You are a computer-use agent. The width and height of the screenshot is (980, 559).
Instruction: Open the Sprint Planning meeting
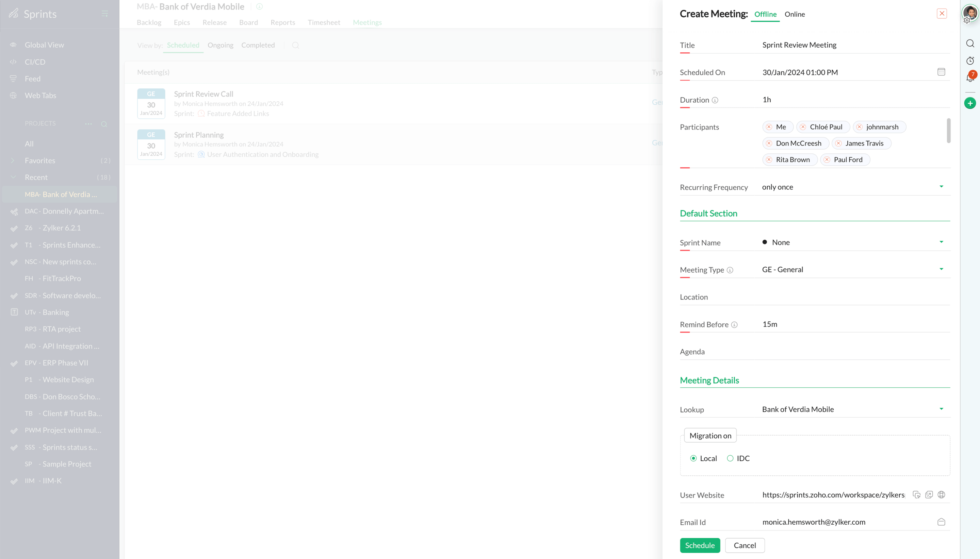199,135
